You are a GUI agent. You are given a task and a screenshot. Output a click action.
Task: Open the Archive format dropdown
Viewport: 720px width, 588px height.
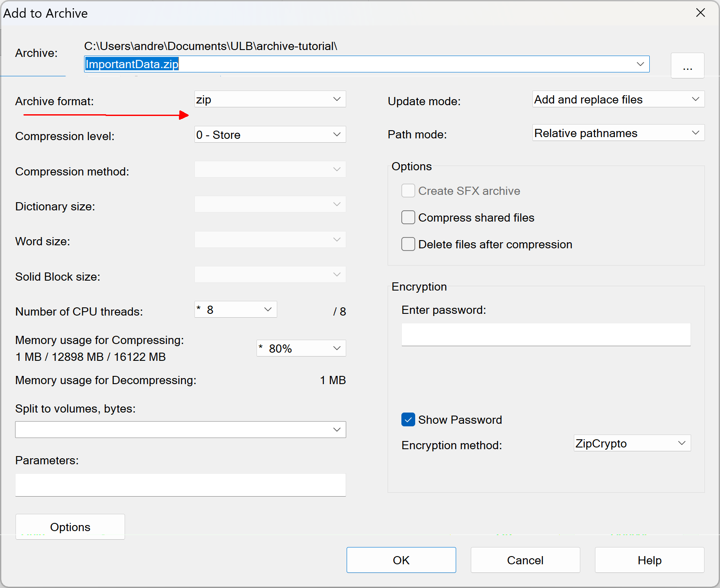point(270,99)
